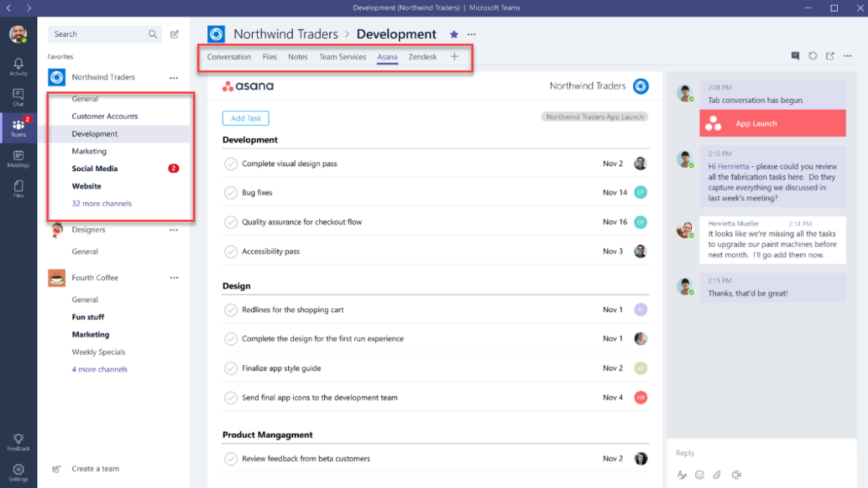Open tab more options ellipsis
The height and width of the screenshot is (488, 868).
[x=848, y=56]
